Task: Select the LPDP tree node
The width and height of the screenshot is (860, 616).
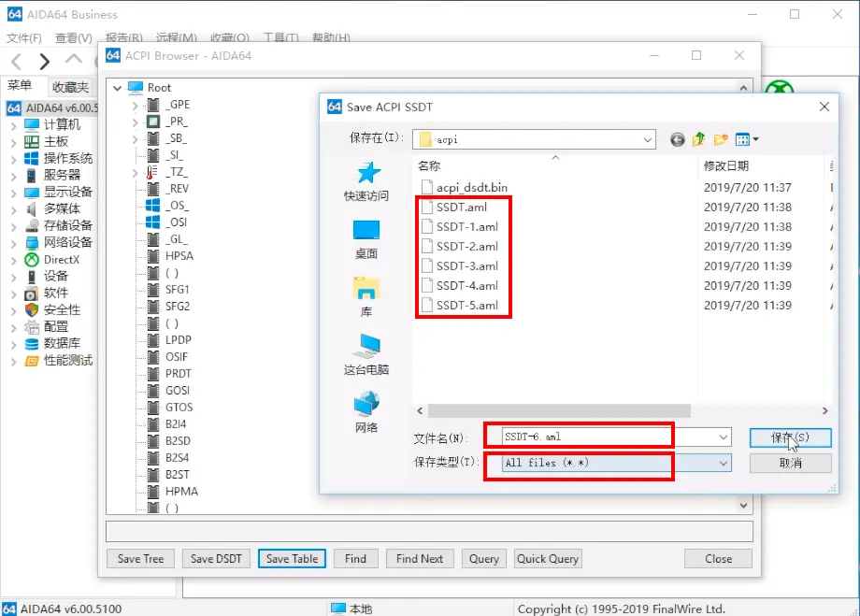Action: click(x=179, y=340)
